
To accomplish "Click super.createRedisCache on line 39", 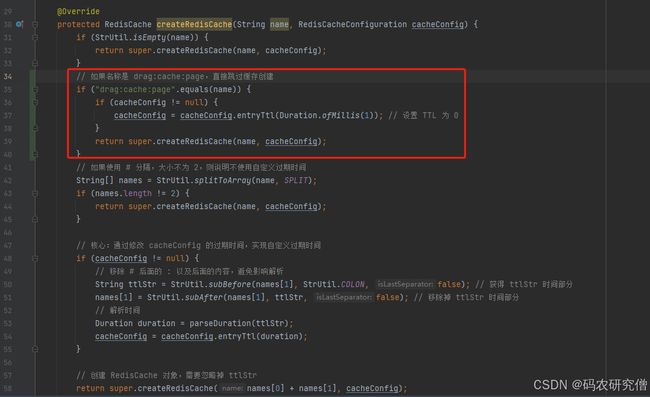I will (180, 141).
